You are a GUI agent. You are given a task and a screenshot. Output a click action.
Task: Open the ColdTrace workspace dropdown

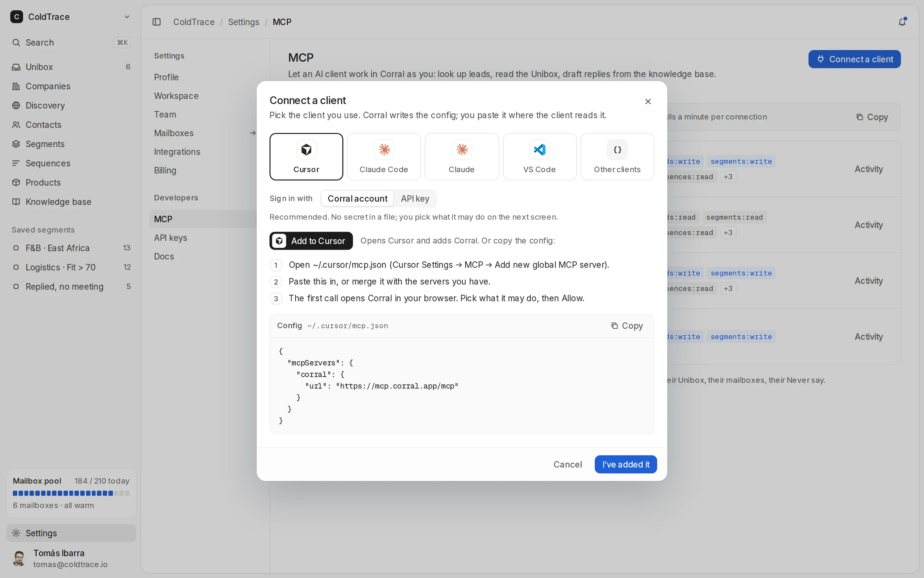pyautogui.click(x=71, y=17)
